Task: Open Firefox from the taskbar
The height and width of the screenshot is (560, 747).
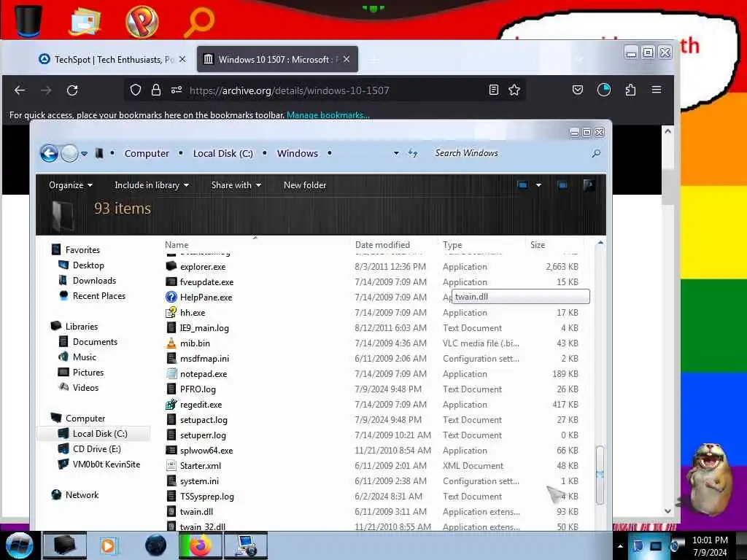Action: (201, 545)
